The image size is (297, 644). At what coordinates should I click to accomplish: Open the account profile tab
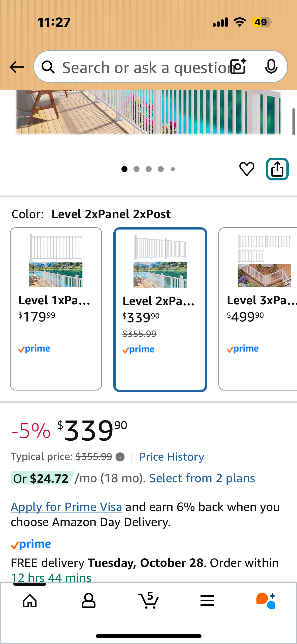point(89,601)
